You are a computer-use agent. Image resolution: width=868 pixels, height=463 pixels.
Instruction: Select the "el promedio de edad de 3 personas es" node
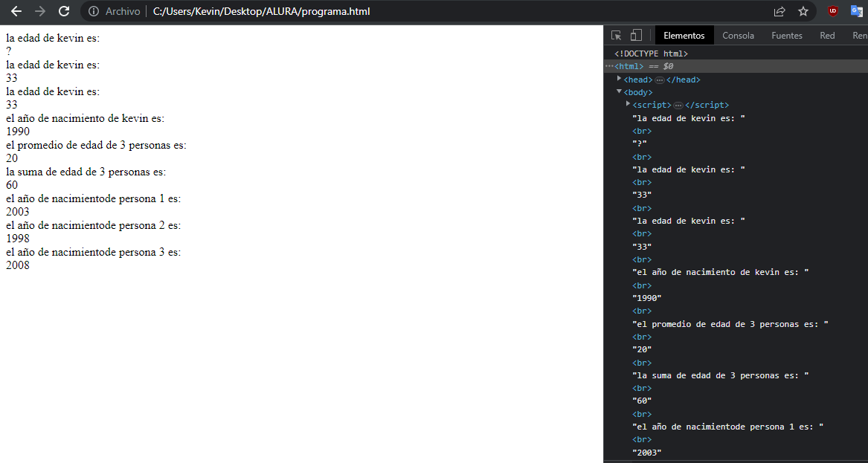tap(730, 324)
